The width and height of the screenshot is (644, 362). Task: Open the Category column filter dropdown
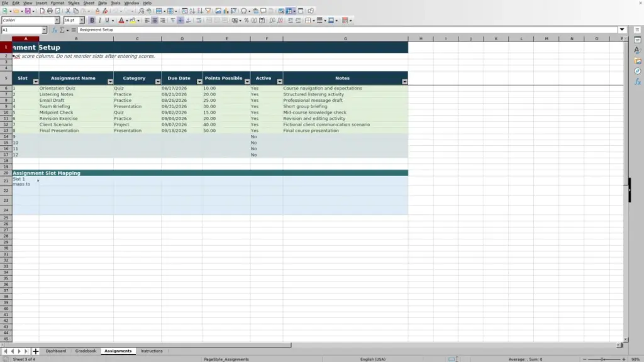[x=158, y=81]
